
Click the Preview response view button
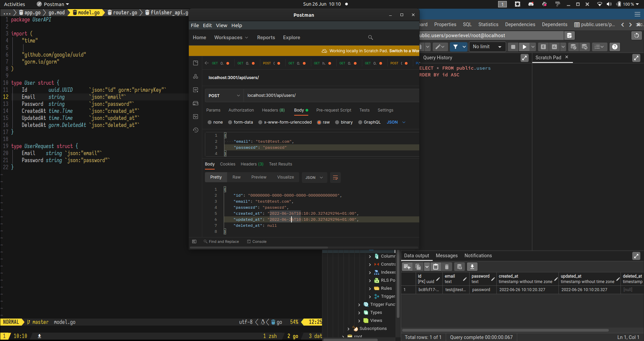coord(259,178)
